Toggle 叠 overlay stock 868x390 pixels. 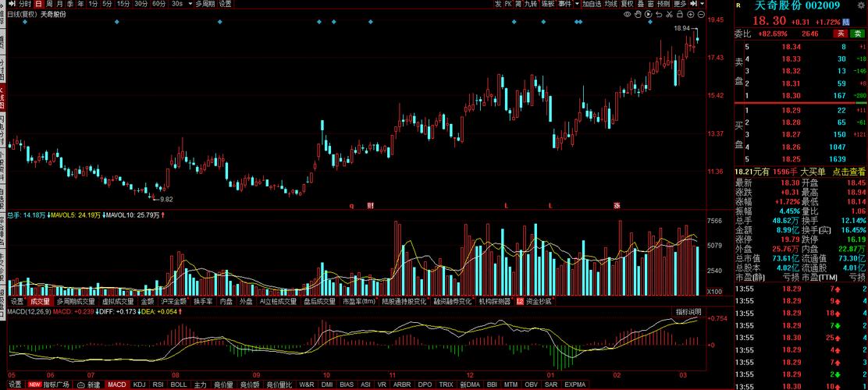pyautogui.click(x=641, y=4)
